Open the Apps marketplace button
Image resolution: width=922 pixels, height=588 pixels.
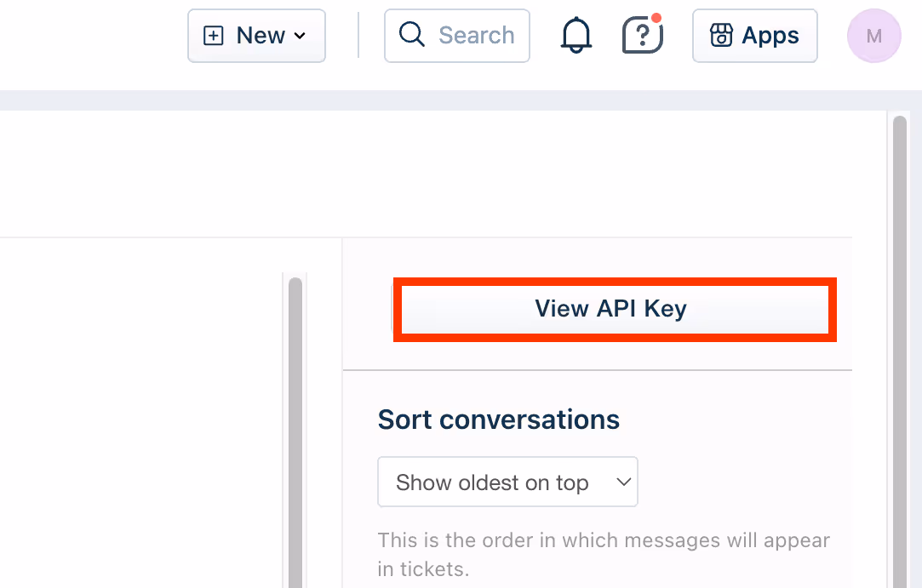click(755, 36)
